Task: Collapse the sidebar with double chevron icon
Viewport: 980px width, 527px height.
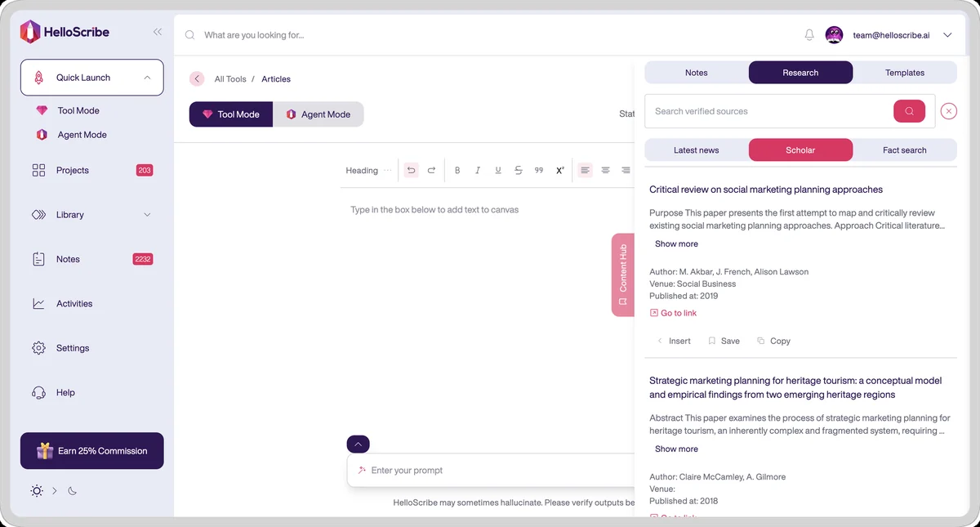Action: (x=158, y=32)
